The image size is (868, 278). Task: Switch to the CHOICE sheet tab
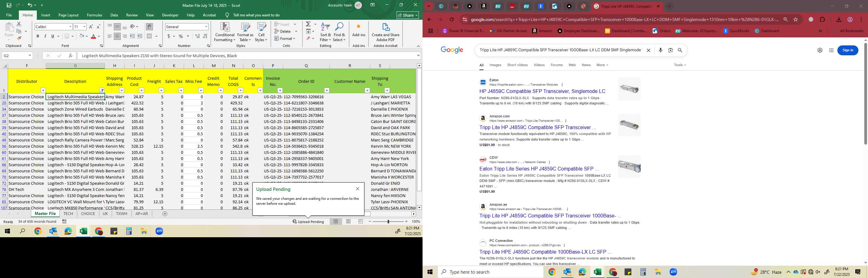[88, 214]
